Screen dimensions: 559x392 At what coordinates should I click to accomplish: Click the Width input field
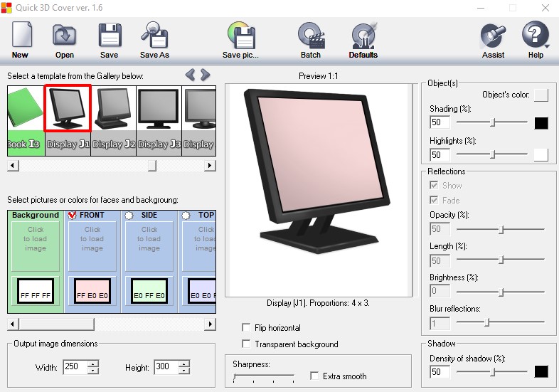coord(75,366)
